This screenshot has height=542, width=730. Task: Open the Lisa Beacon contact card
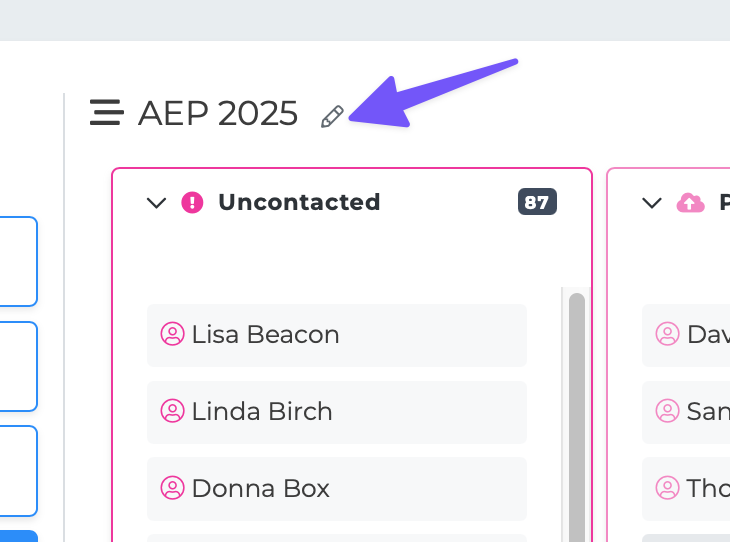[x=336, y=335]
